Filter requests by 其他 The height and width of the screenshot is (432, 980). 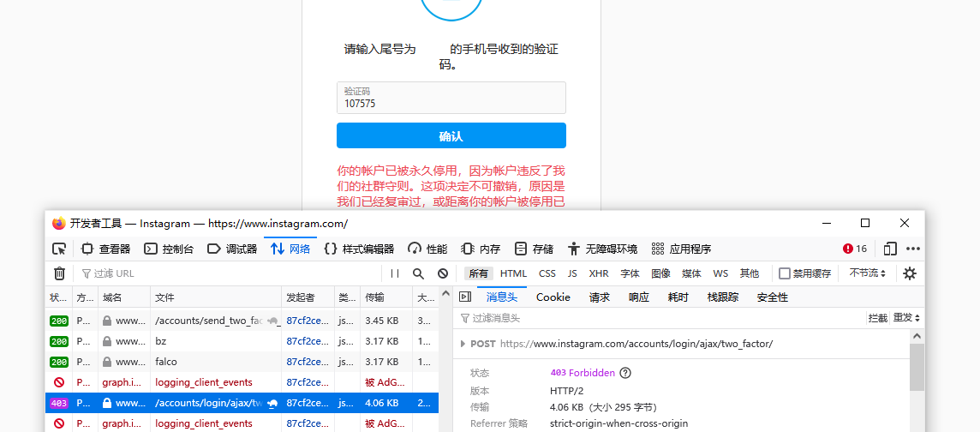tap(750, 273)
